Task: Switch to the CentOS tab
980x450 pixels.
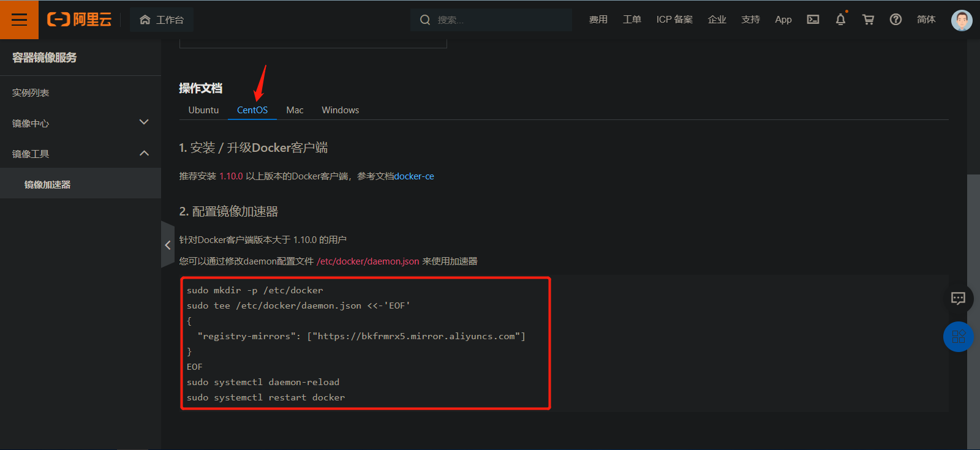Action: tap(252, 110)
